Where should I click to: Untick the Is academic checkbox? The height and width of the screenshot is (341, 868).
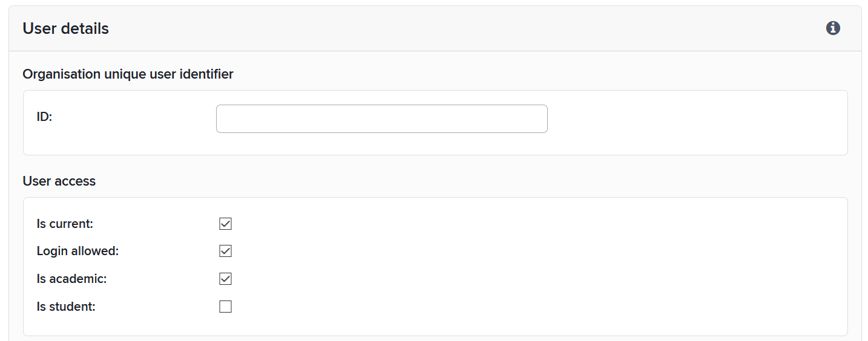coord(225,279)
